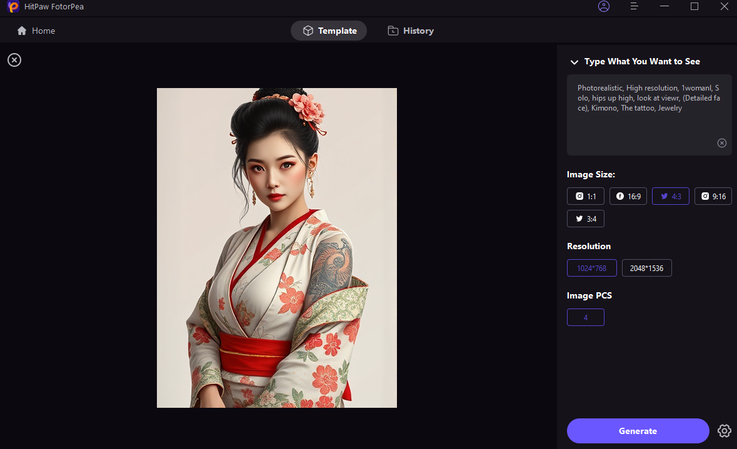Set resolution to 2048*1536
Viewport: 737px width, 449px height.
click(x=647, y=268)
